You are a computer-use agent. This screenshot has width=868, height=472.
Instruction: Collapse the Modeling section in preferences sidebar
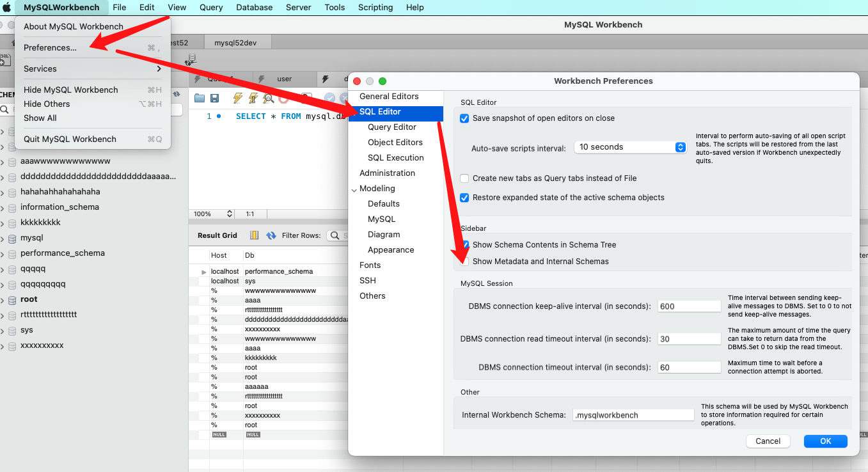click(354, 188)
